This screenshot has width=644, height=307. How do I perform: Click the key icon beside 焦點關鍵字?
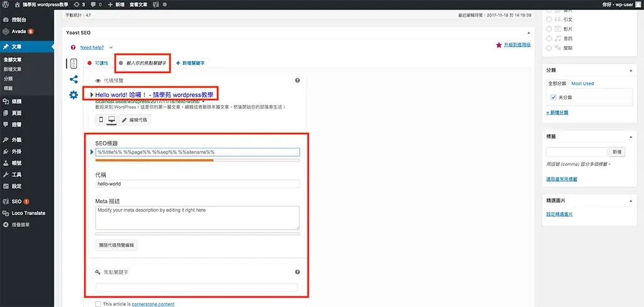click(97, 272)
